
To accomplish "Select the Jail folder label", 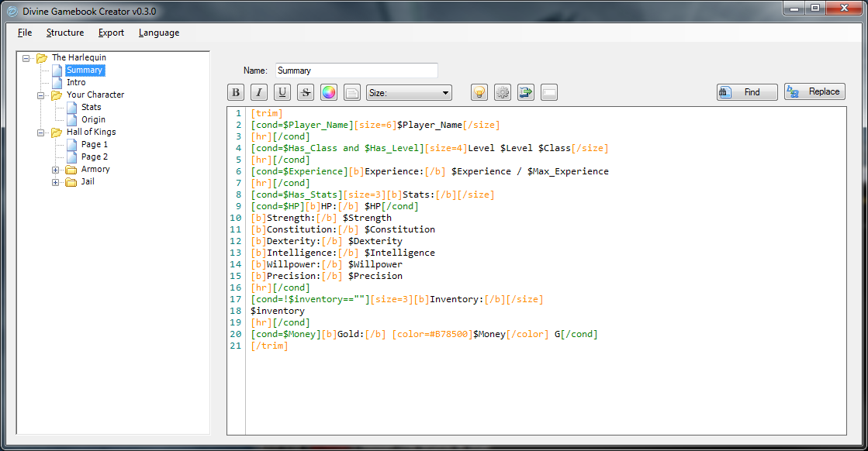I will tap(88, 181).
